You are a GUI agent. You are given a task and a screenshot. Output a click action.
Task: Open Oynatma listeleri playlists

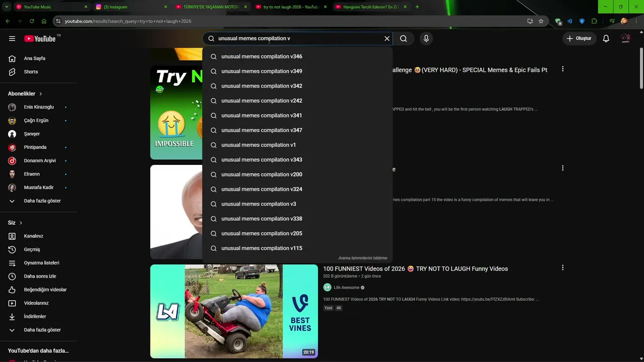[x=38, y=263]
